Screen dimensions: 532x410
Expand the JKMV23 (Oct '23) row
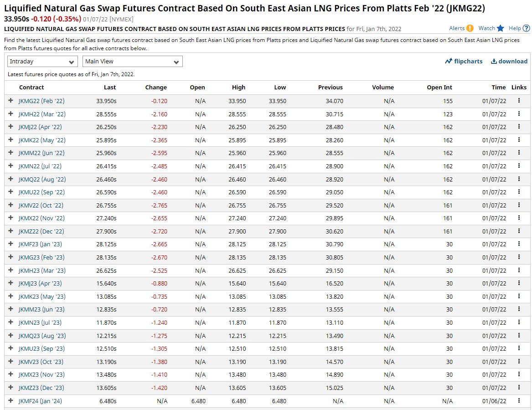coord(10,362)
